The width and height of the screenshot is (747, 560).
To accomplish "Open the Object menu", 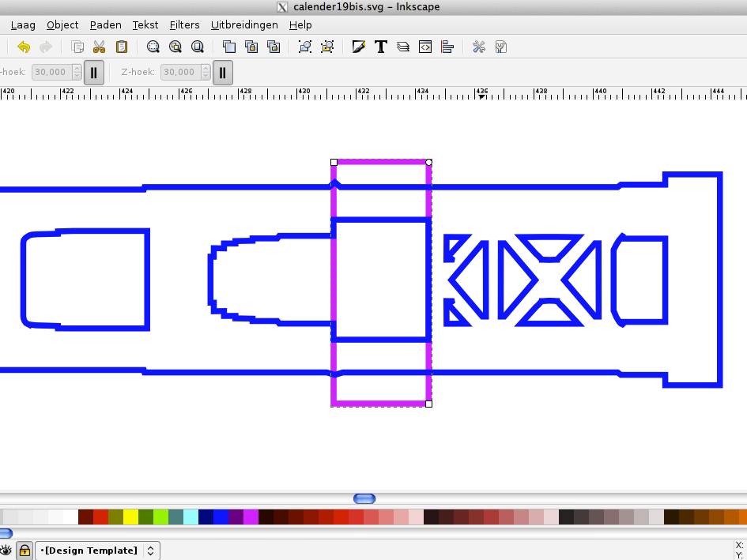I will coord(62,24).
